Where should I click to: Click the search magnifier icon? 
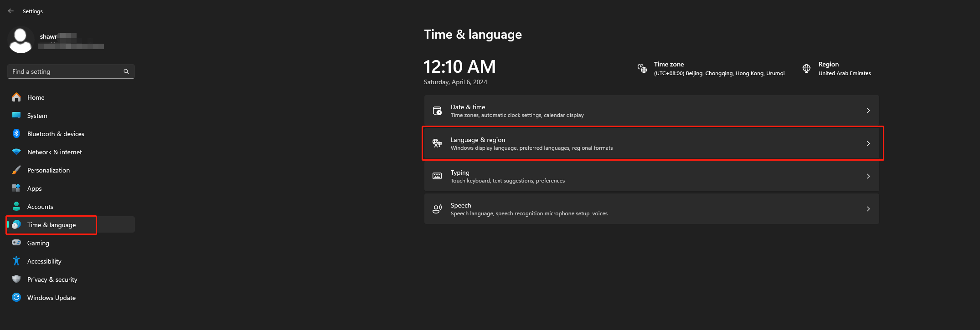click(x=126, y=71)
